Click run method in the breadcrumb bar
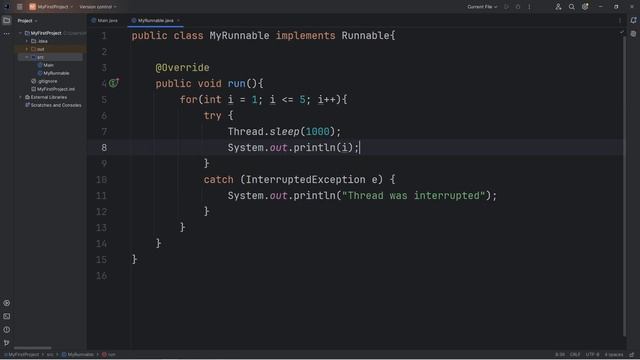 click(x=109, y=355)
